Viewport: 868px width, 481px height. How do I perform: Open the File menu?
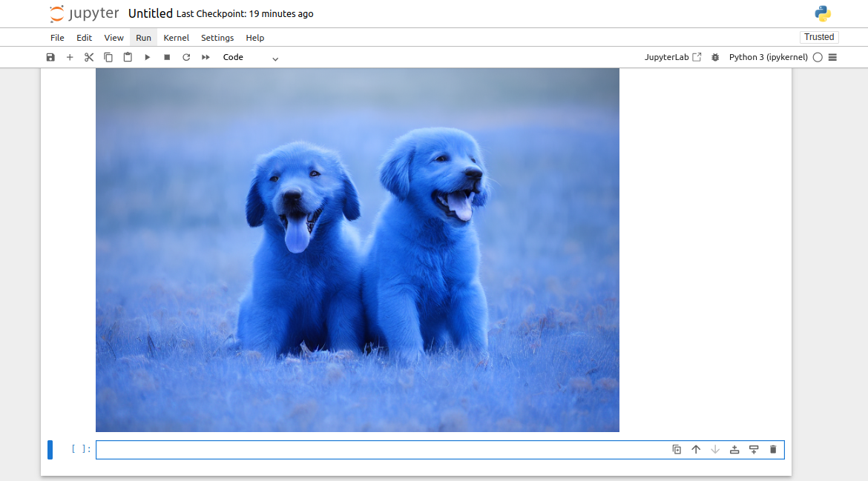(57, 38)
